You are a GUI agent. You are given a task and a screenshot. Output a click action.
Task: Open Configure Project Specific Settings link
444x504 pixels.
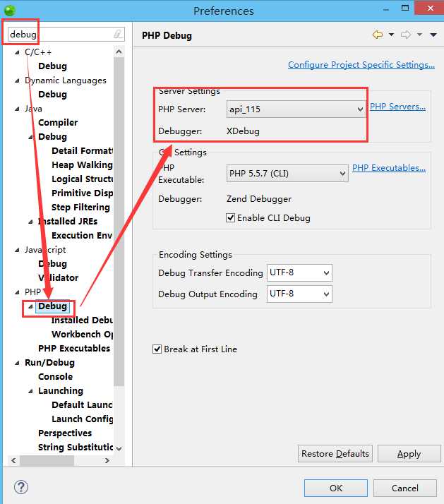click(x=361, y=65)
